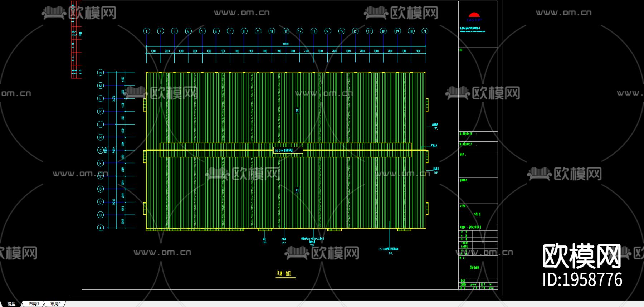Image resolution: width=644 pixels, height=307 pixels.
Task: Open the 布局2 layout tab
Action: [x=55, y=304]
